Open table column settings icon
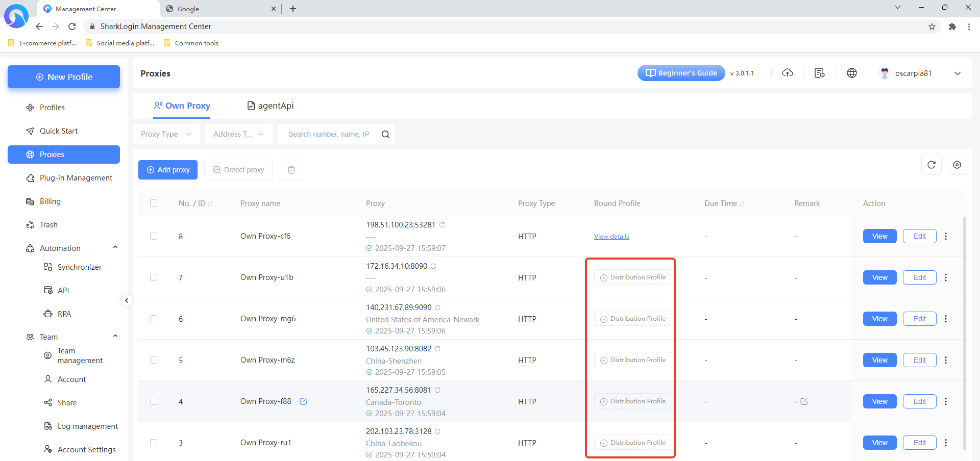This screenshot has height=461, width=980. pyautogui.click(x=957, y=165)
